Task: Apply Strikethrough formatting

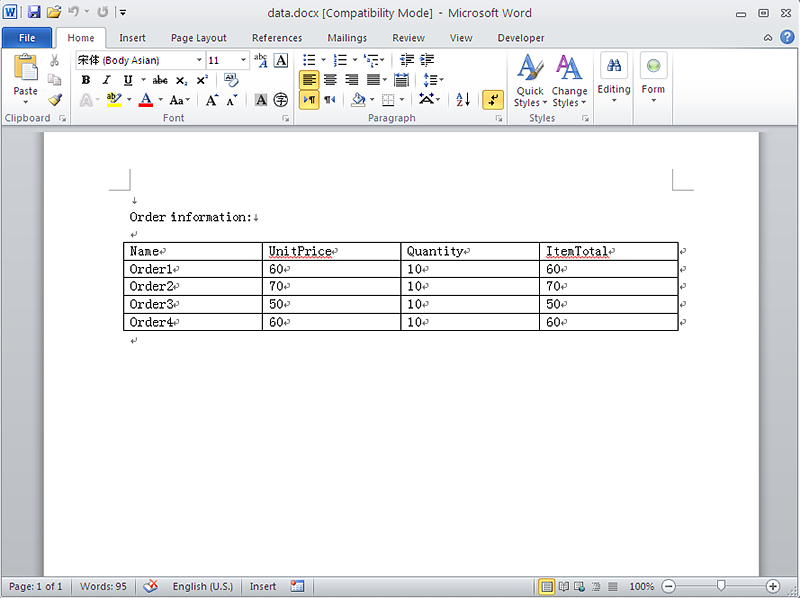Action: pos(160,80)
